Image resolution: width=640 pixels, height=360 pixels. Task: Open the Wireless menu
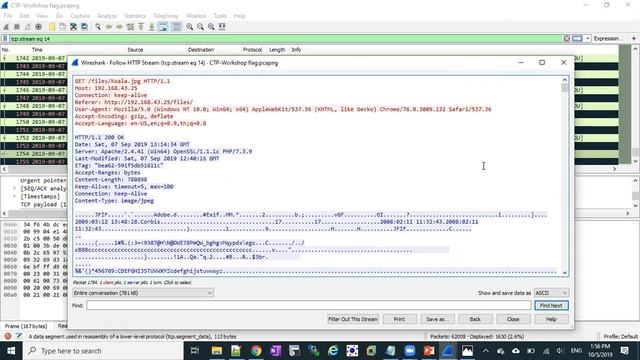click(x=196, y=16)
